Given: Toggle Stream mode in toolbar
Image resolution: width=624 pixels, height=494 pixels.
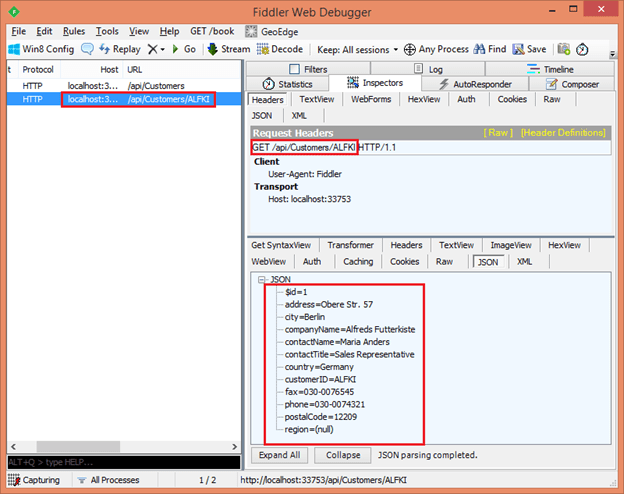Looking at the screenshot, I should pyautogui.click(x=229, y=49).
